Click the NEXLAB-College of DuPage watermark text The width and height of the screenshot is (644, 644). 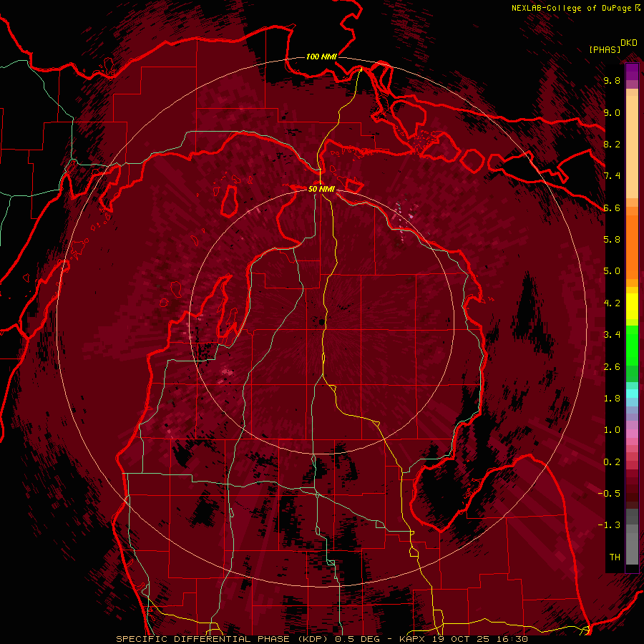coord(572,8)
